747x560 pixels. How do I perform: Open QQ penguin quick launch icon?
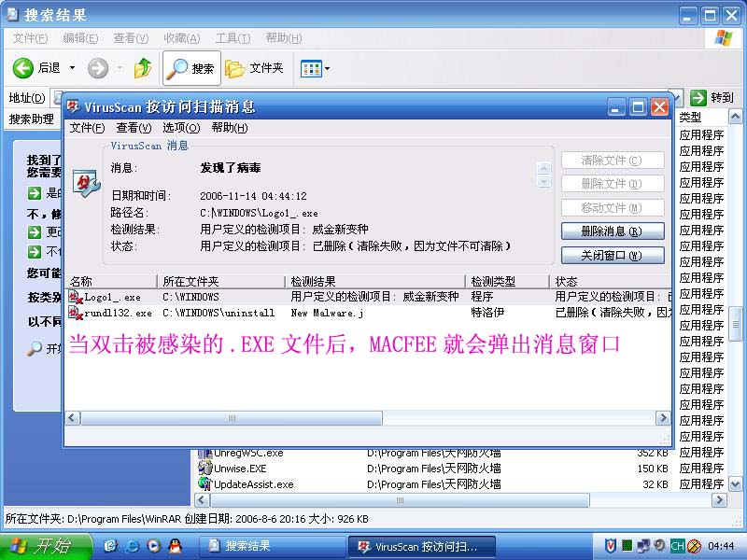[176, 546]
